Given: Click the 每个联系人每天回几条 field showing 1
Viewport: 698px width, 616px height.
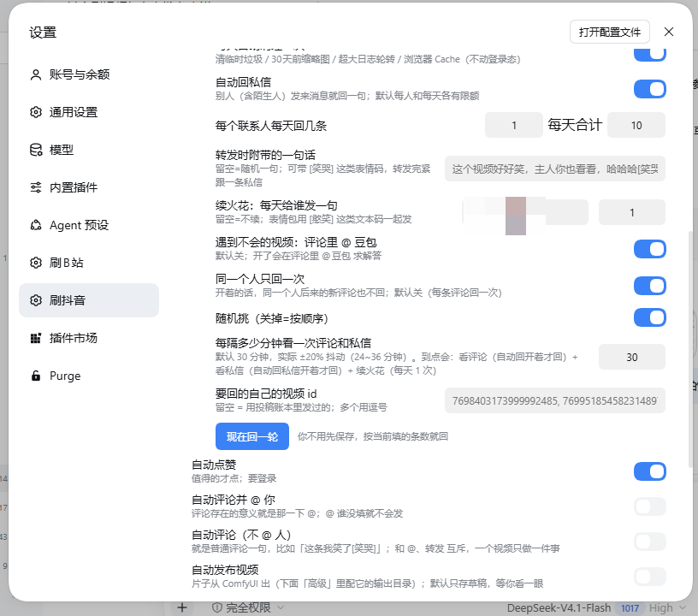Looking at the screenshot, I should click(514, 125).
